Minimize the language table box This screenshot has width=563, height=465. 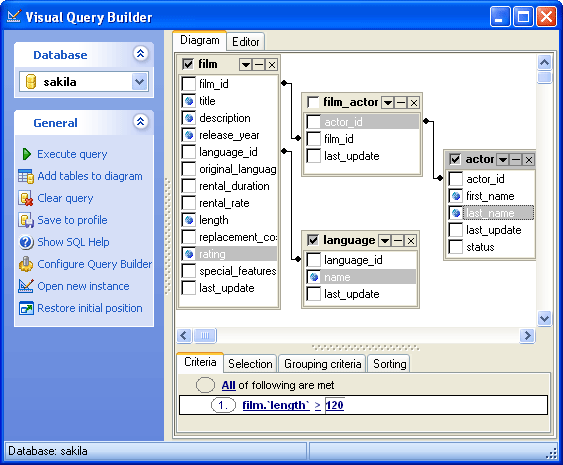pyautogui.click(x=398, y=241)
